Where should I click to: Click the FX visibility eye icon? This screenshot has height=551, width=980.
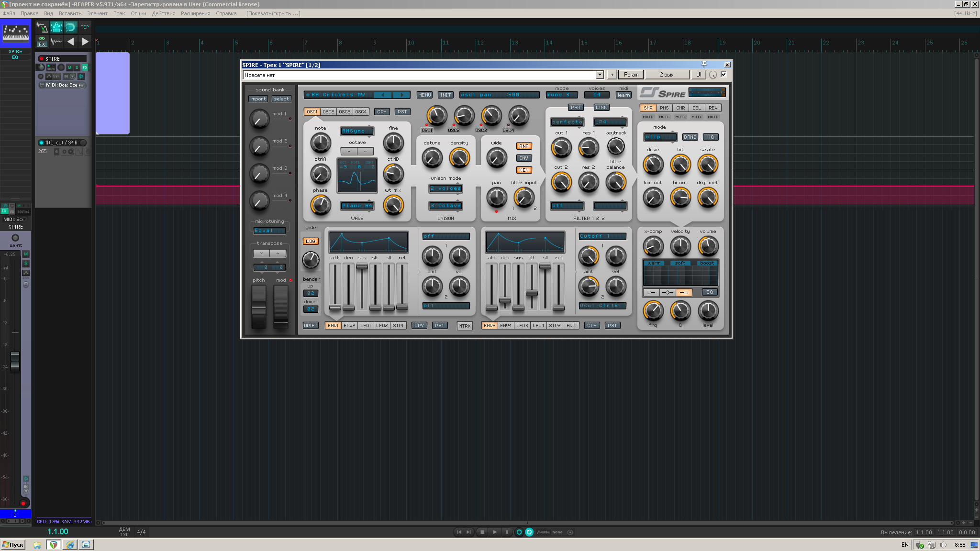click(42, 41)
